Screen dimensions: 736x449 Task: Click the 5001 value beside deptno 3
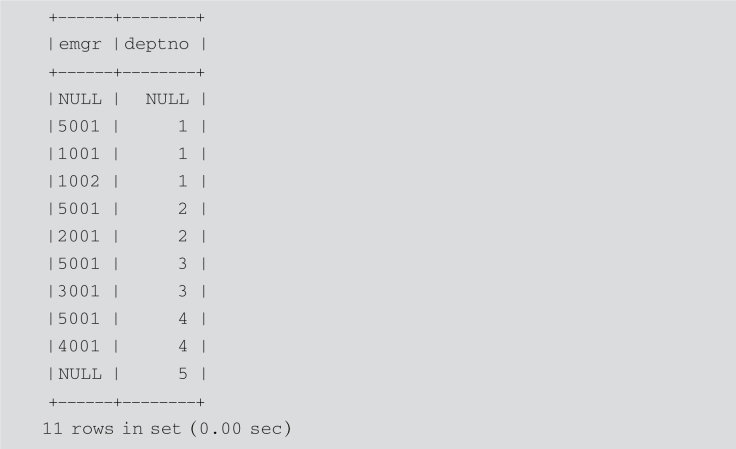[79, 264]
